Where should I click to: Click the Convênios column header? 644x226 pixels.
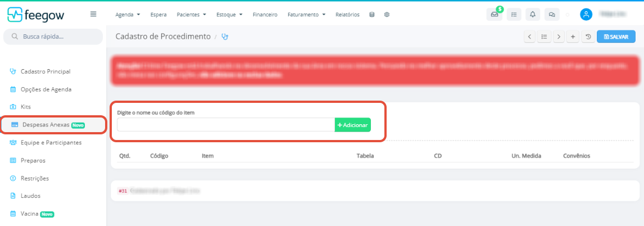tap(577, 156)
